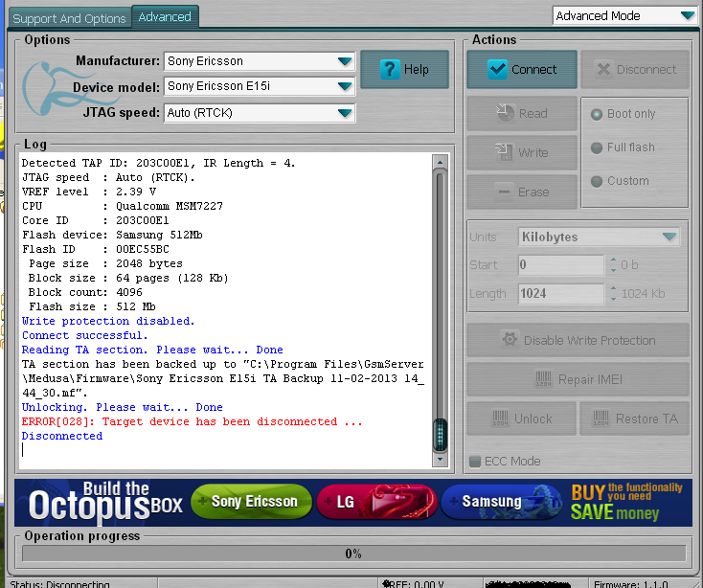Image resolution: width=703 pixels, height=588 pixels.
Task: Click the Start value input field
Action: click(561, 265)
